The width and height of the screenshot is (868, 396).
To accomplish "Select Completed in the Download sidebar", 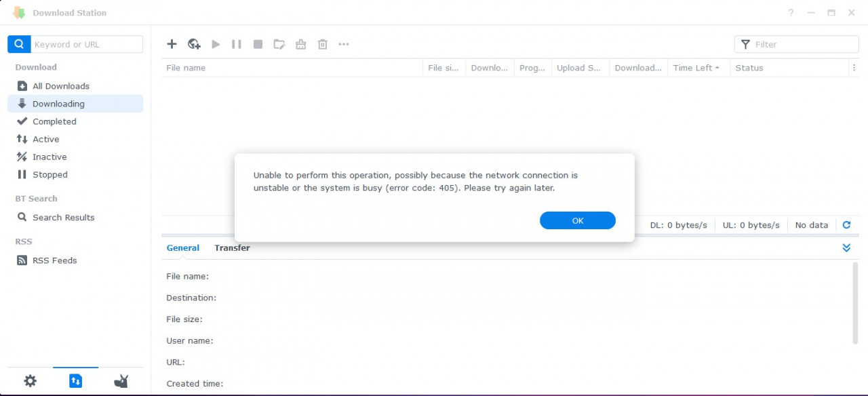I will [54, 121].
